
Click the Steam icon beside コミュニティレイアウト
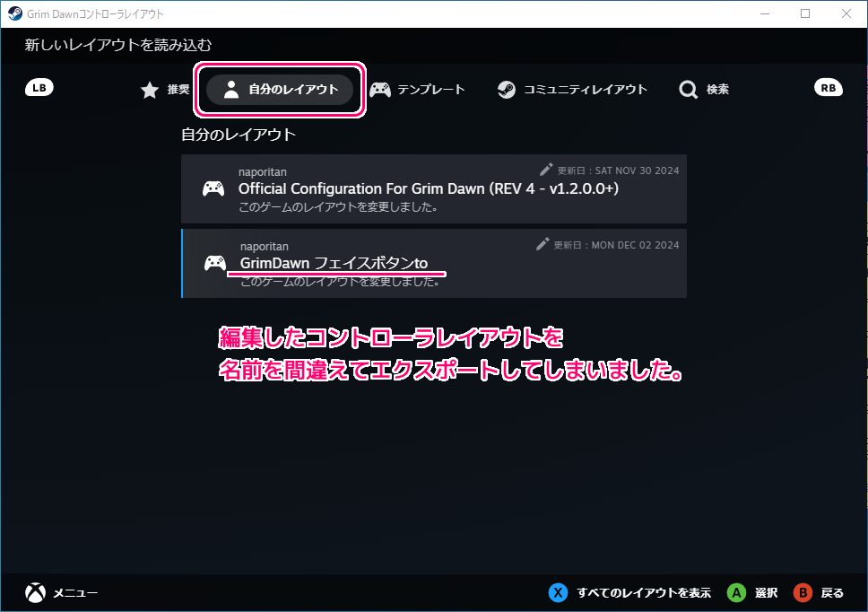click(506, 89)
